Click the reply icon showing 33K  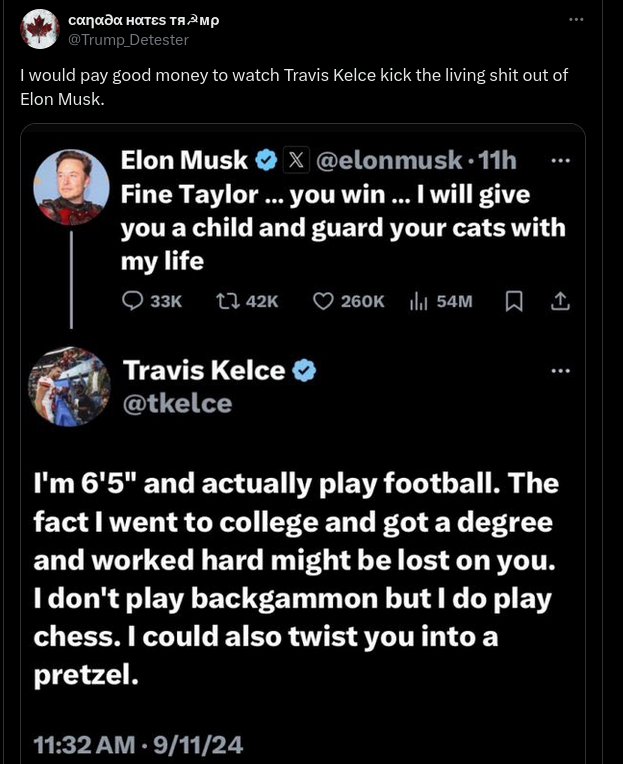133,301
